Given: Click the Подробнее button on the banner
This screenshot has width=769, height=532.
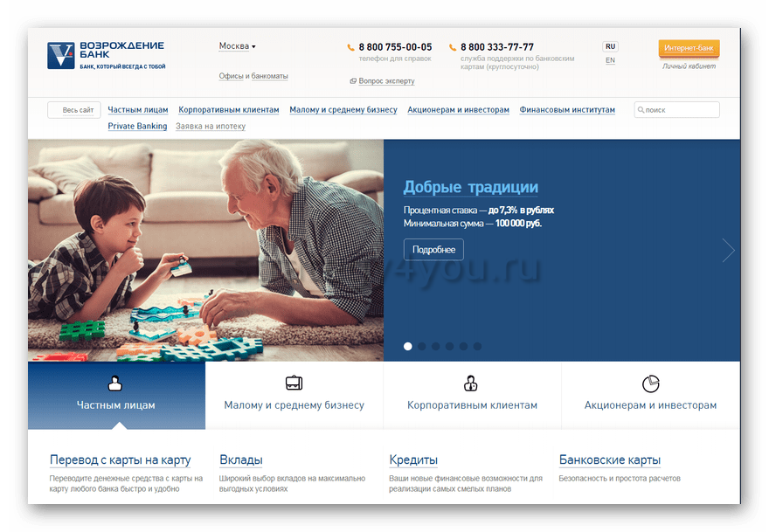Looking at the screenshot, I should [x=433, y=250].
